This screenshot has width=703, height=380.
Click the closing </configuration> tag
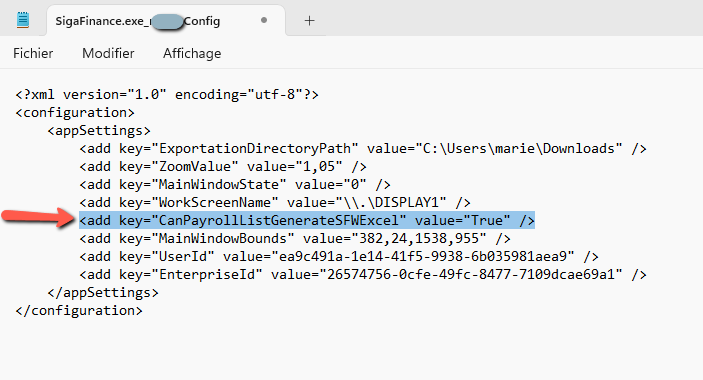click(79, 310)
